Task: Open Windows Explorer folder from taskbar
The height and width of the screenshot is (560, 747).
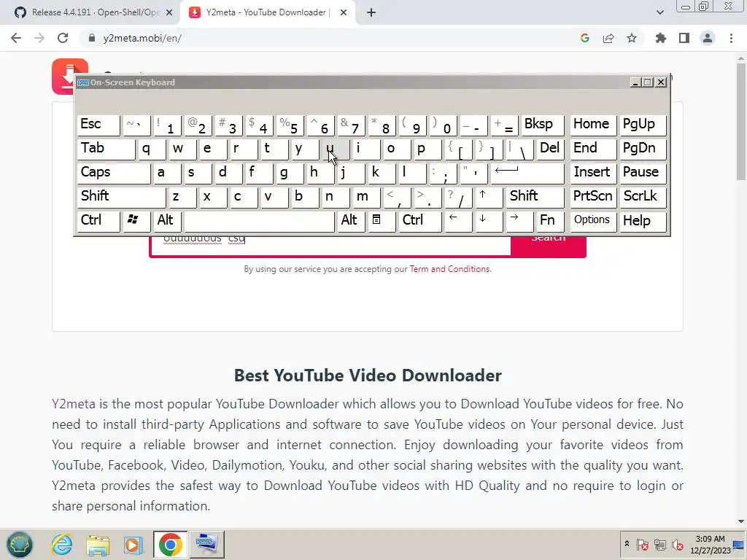Action: 98,544
